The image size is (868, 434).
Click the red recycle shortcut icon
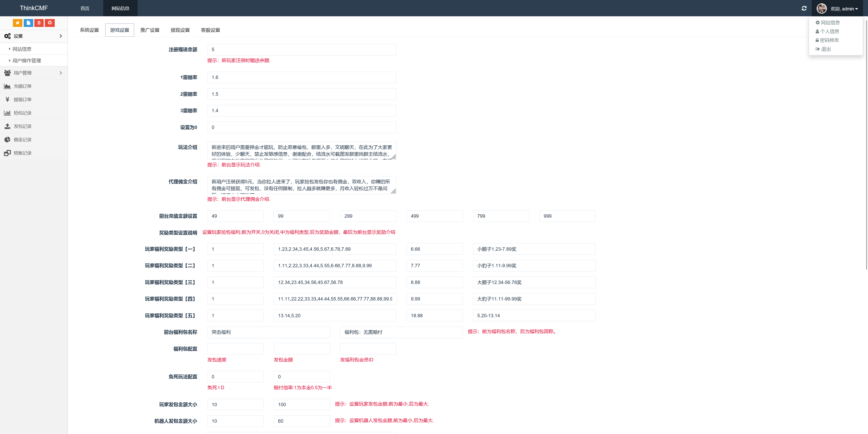50,23
